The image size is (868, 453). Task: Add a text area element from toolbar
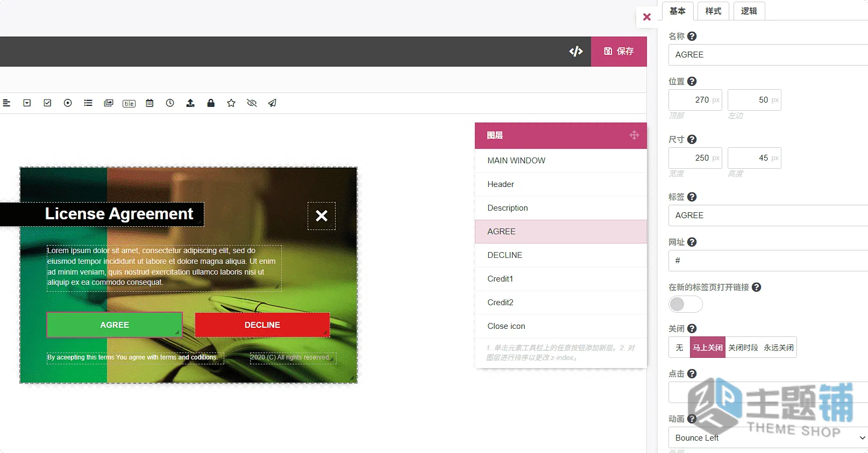[x=6, y=103]
